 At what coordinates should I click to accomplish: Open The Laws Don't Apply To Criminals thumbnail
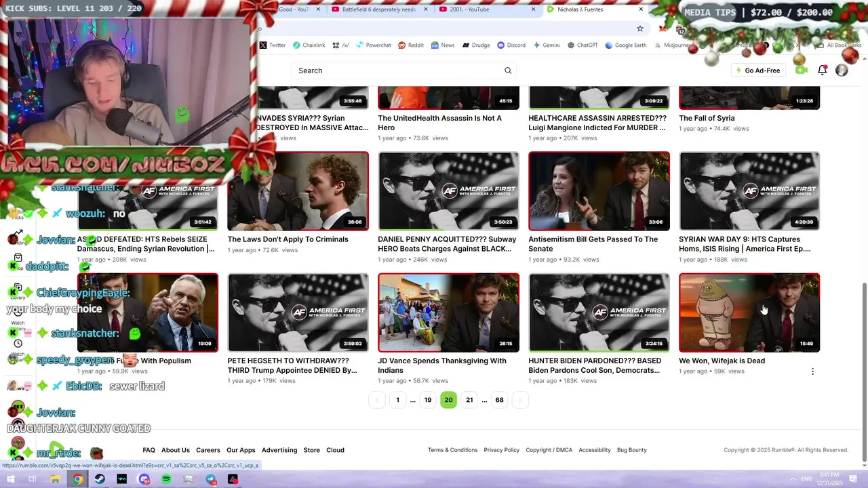coord(298,191)
